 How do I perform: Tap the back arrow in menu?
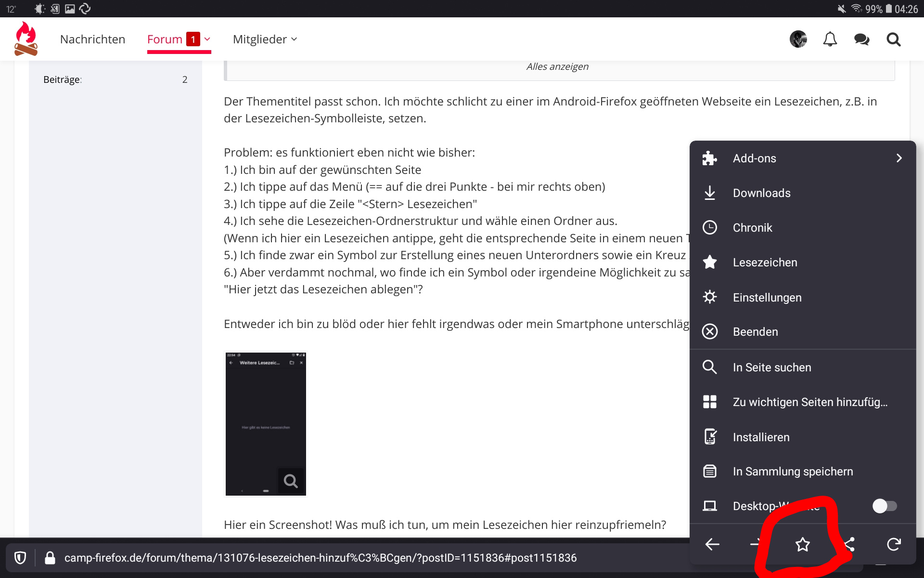click(x=712, y=544)
